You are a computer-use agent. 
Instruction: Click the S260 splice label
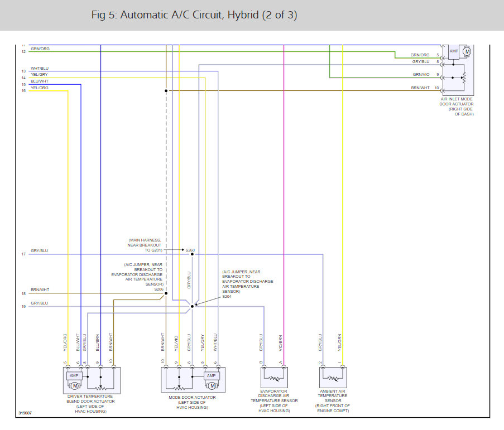(x=190, y=250)
